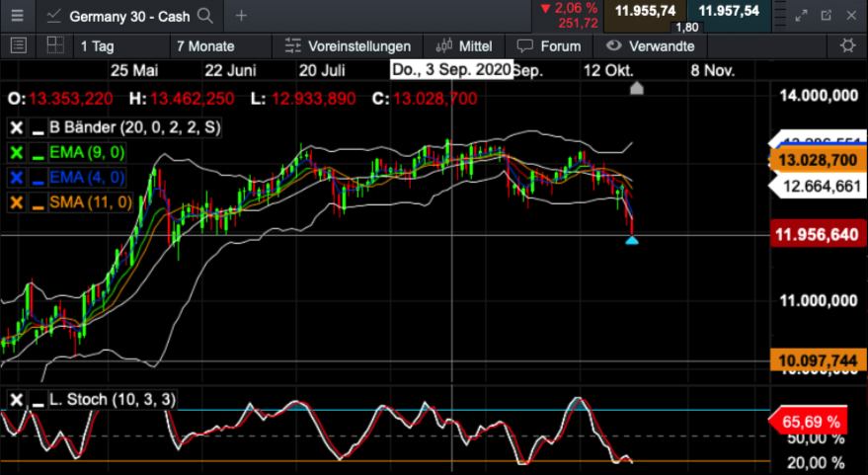Open the list view icon in toolbar

click(18, 45)
